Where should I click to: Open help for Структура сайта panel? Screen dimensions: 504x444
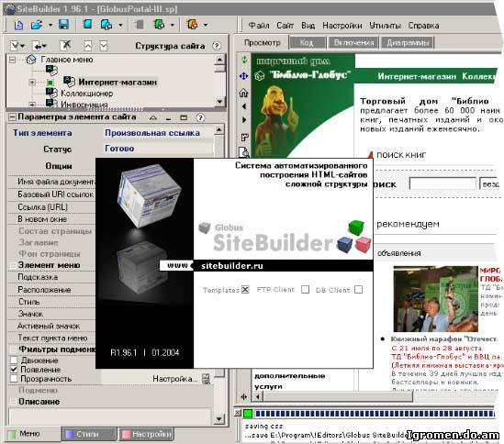pos(217,46)
